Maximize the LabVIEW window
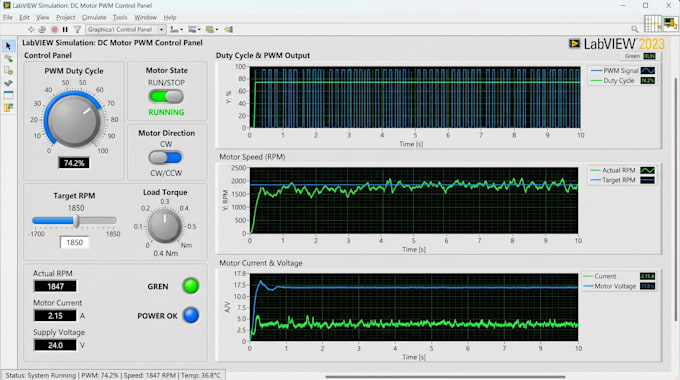 tap(645, 6)
